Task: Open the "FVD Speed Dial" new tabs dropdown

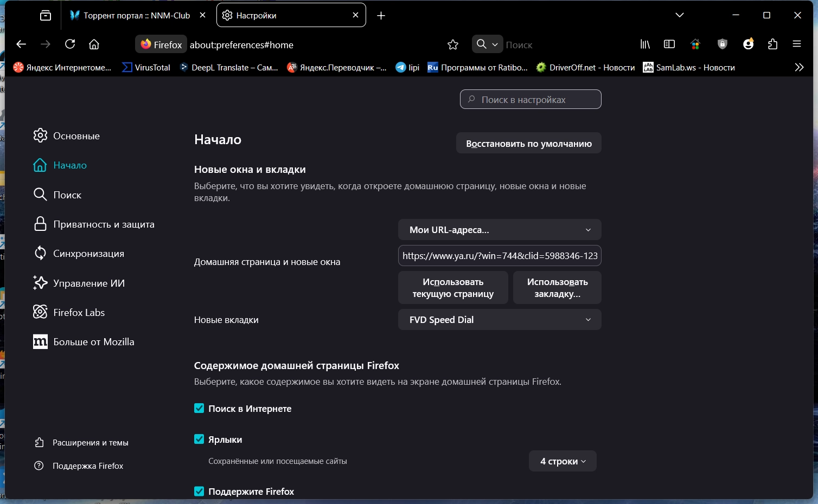Action: tap(500, 320)
